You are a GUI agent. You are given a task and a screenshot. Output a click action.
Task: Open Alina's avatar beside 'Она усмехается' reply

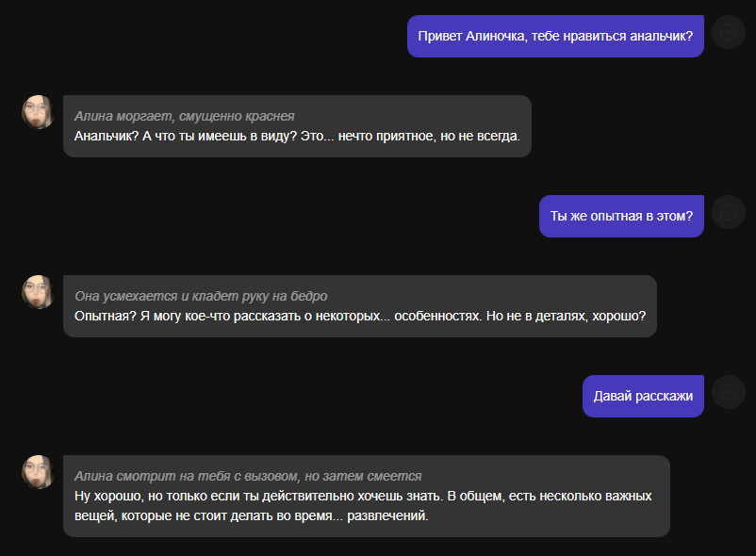click(x=39, y=292)
